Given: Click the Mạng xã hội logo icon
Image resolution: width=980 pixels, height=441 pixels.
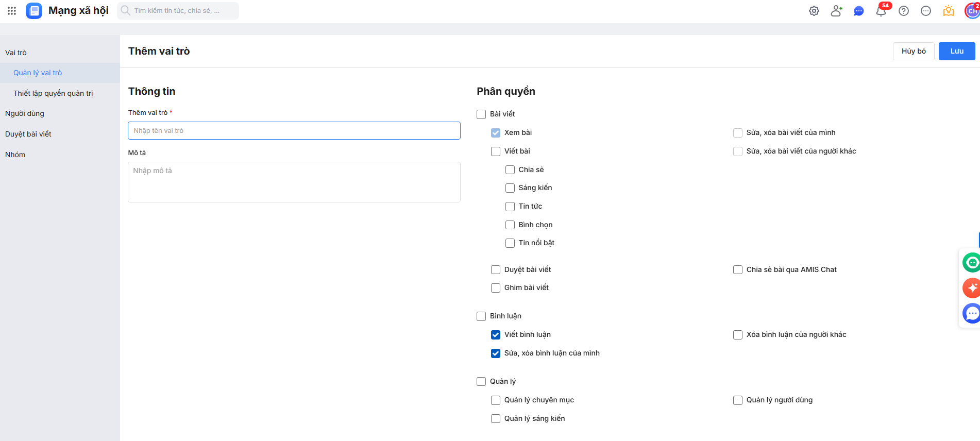Looking at the screenshot, I should pyautogui.click(x=34, y=11).
